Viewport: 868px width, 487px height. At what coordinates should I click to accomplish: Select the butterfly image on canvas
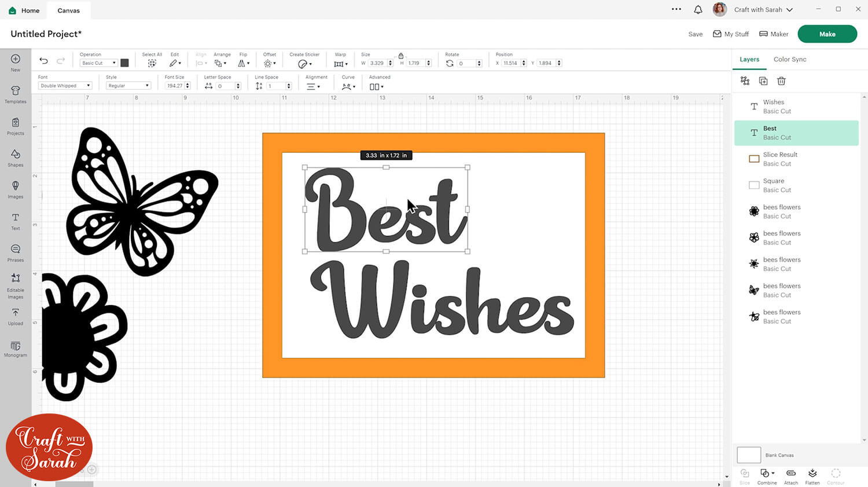[142, 201]
